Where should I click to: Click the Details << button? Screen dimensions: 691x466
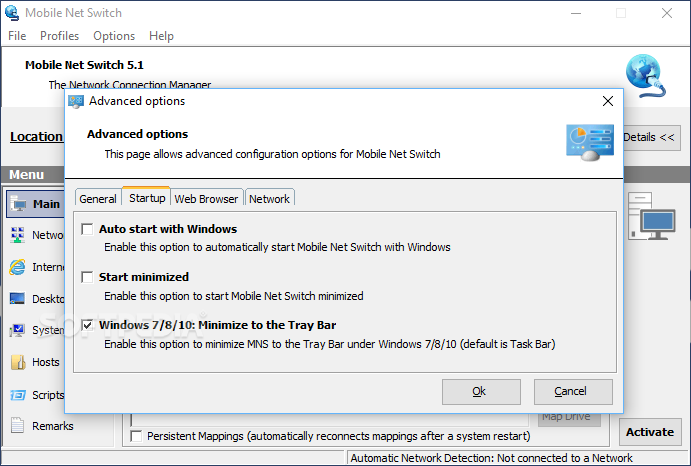tap(651, 137)
